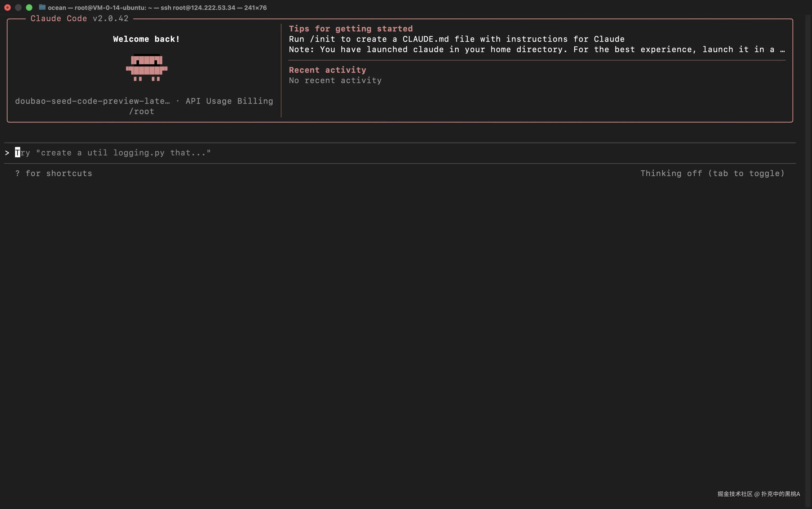Viewport: 812px width, 509px height.
Task: Click the yellow minimize window button
Action: point(18,8)
